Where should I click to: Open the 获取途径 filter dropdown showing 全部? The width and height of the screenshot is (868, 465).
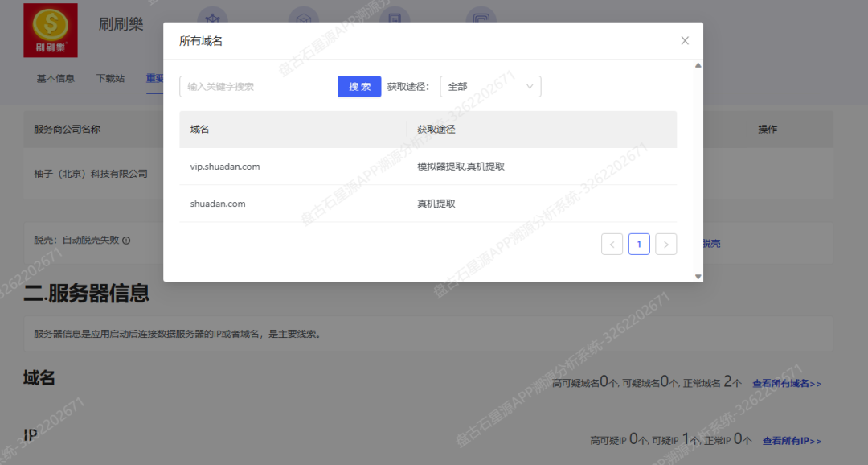coord(490,86)
